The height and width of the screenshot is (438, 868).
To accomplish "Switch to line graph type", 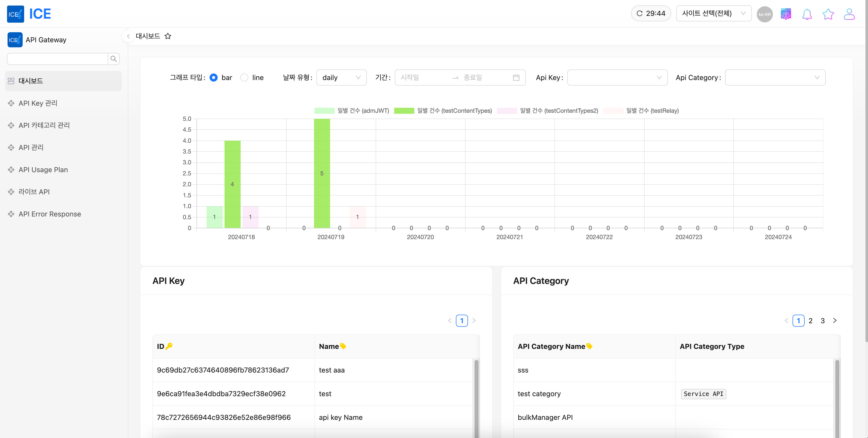I will point(244,77).
